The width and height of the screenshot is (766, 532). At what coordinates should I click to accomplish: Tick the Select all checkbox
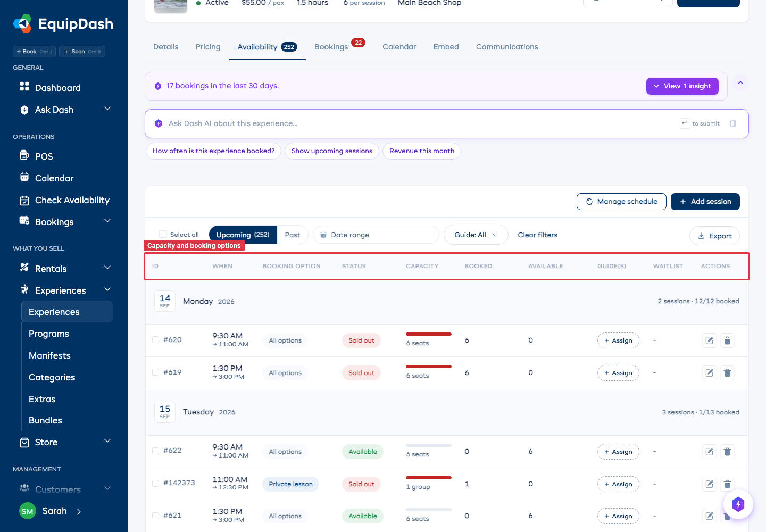[163, 234]
